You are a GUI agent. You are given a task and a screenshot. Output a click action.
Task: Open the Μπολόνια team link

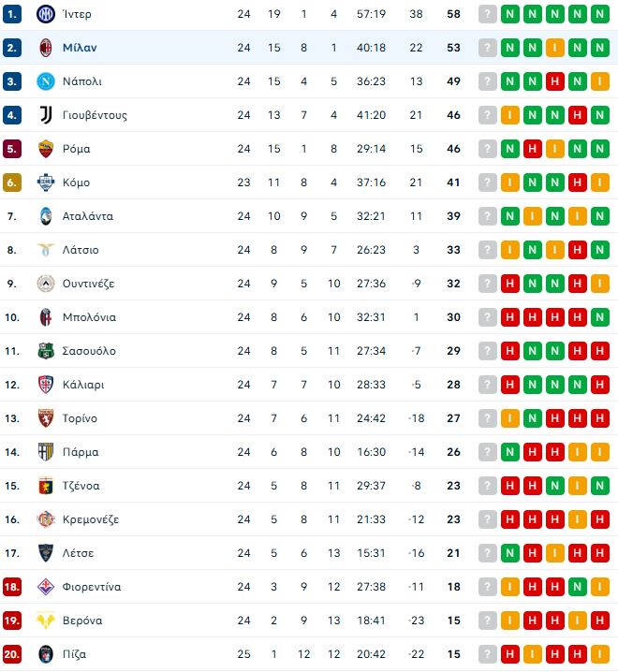coord(90,317)
